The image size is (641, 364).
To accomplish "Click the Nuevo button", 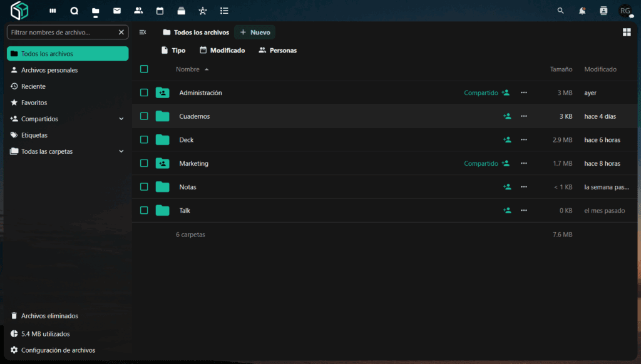I will 255,32.
